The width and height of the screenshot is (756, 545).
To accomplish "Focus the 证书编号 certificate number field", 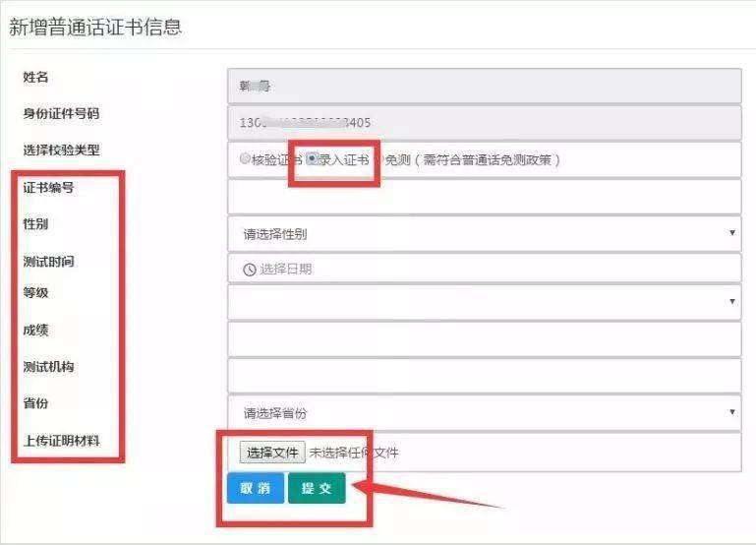I will [484, 197].
